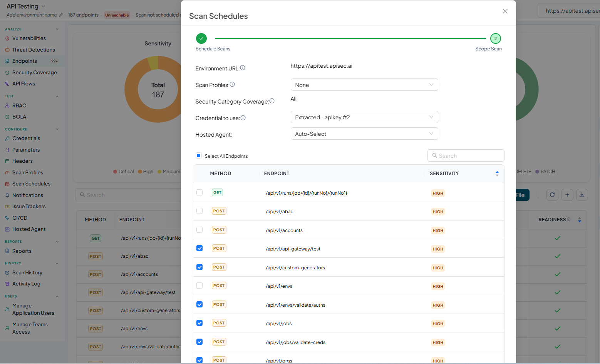Click the Threat Detections sidebar icon

point(7,50)
